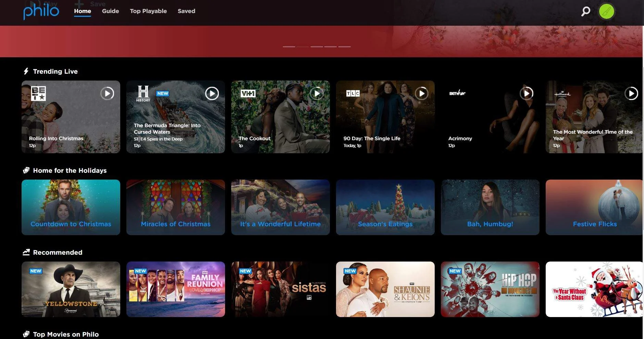Open Family Reunion Love & Hip Hop card
Viewport: 644px width, 339px height.
(176, 289)
